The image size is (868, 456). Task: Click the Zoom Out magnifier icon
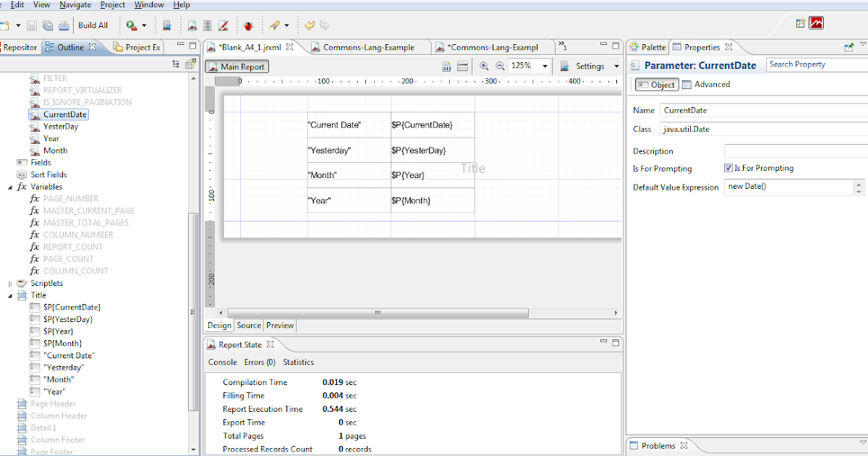tap(500, 65)
